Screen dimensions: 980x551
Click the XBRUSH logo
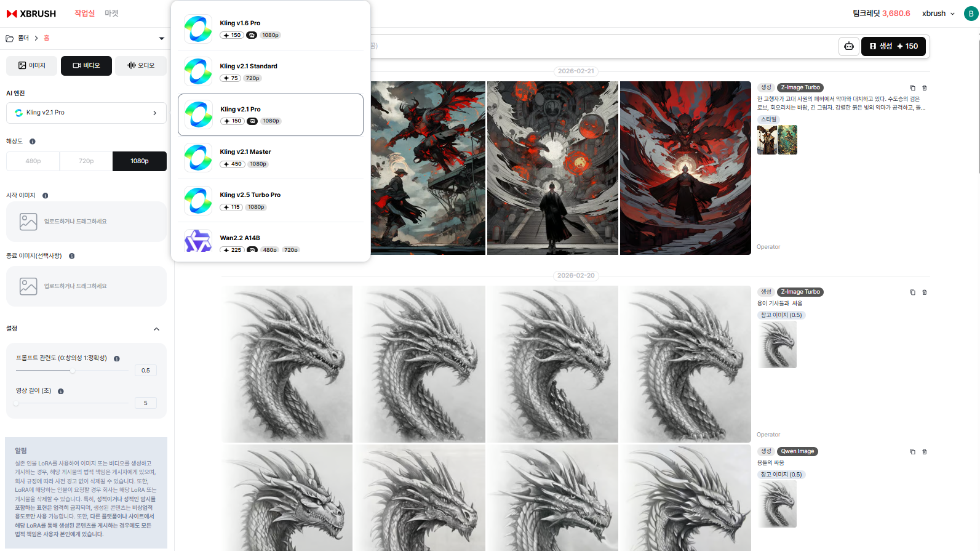click(x=31, y=14)
